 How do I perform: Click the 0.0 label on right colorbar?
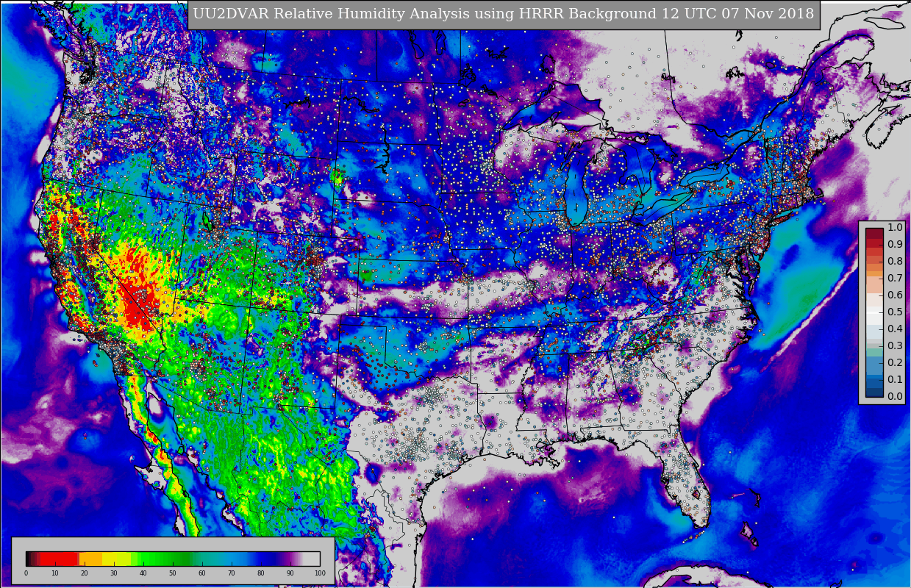point(894,397)
